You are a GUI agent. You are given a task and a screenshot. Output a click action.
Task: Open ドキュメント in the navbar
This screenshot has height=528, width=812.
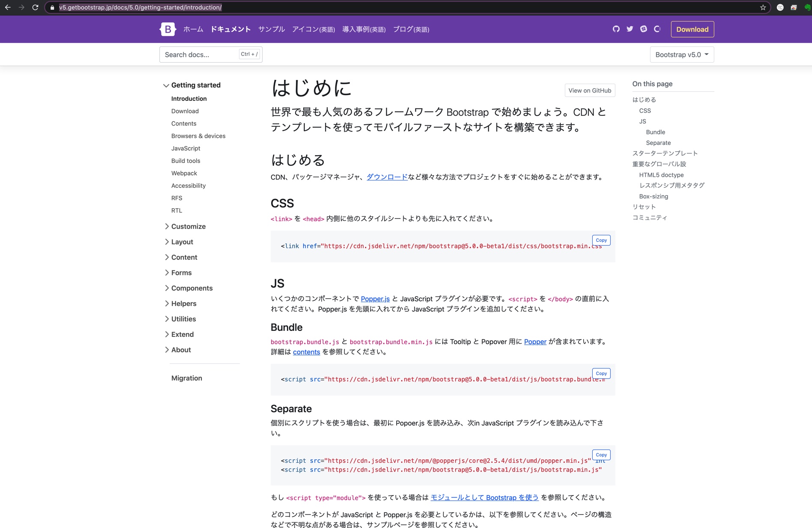tap(230, 29)
